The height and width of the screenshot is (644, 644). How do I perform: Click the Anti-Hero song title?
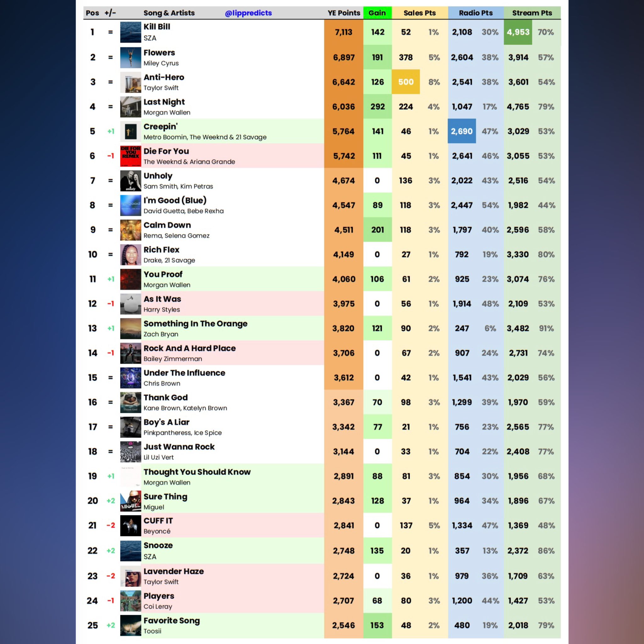click(164, 77)
